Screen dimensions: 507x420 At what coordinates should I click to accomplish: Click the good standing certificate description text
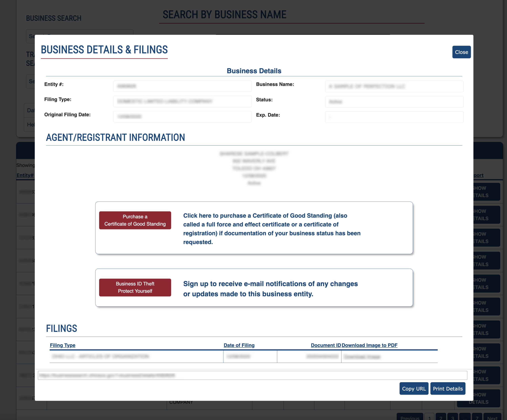point(272,228)
